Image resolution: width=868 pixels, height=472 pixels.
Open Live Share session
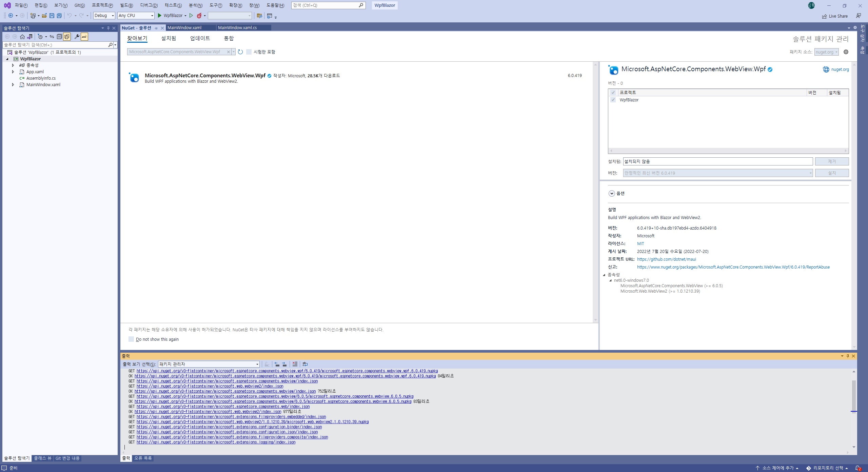pos(835,16)
